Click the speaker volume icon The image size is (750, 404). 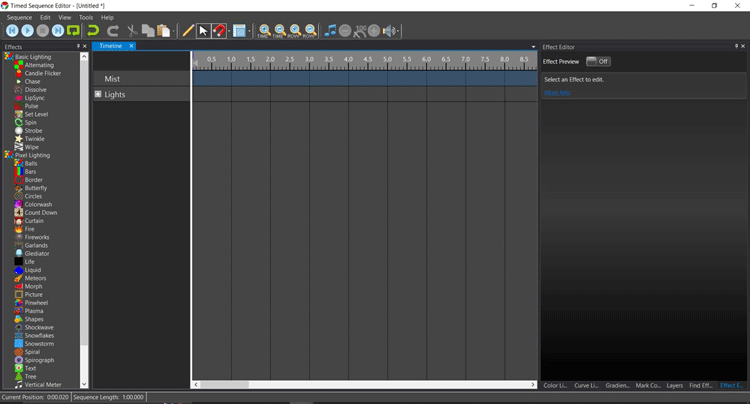[389, 31]
